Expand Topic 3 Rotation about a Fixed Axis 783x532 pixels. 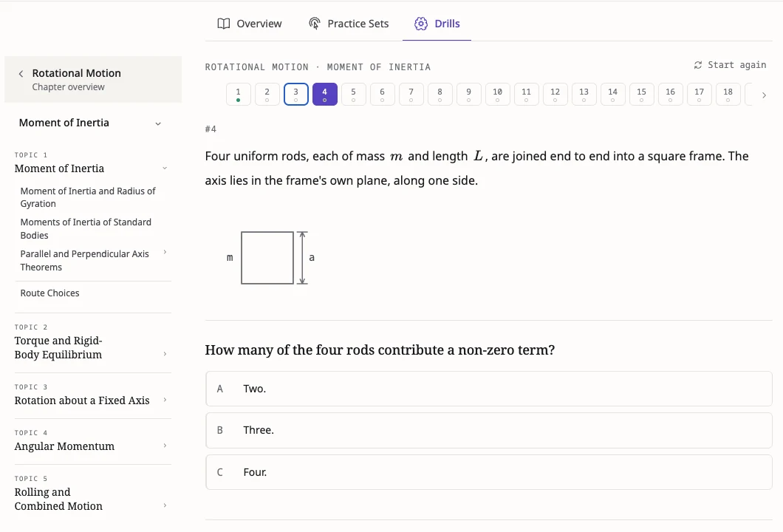165,400
